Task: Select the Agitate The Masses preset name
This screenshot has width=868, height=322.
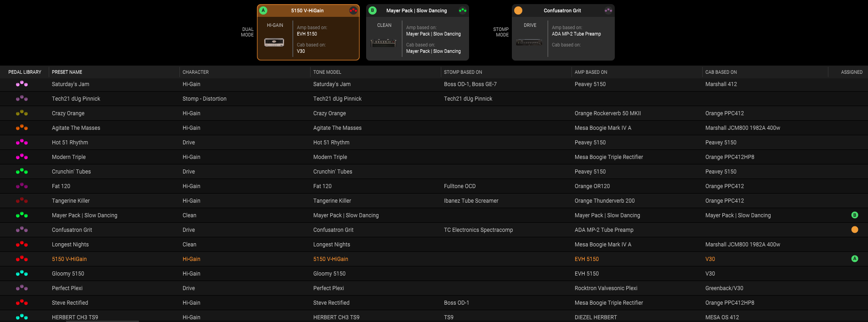Action: (x=76, y=128)
